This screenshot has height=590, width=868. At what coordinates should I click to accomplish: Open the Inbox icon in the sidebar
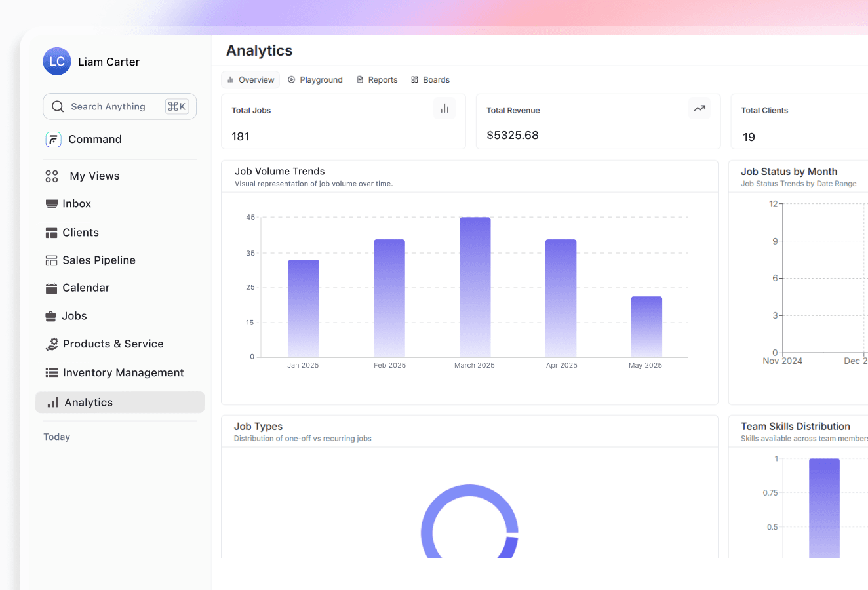[50, 204]
